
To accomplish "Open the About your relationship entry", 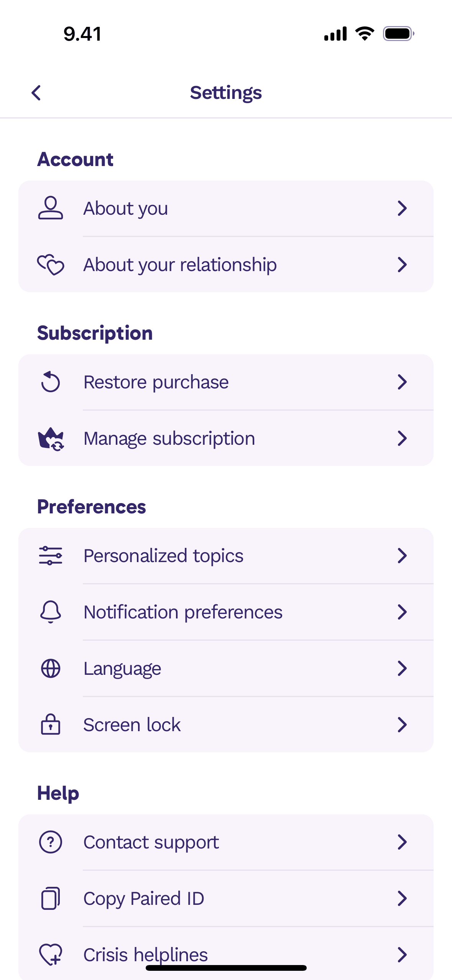I will pyautogui.click(x=226, y=265).
